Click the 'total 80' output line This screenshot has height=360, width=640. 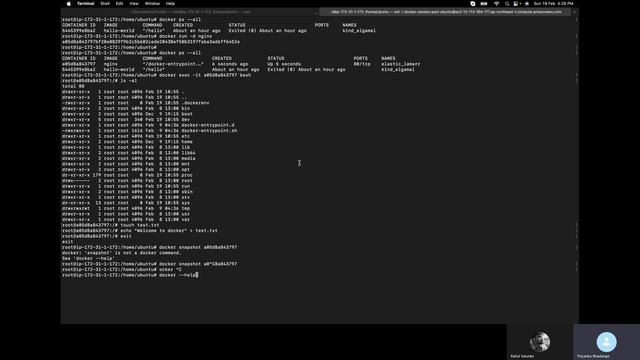(x=73, y=86)
